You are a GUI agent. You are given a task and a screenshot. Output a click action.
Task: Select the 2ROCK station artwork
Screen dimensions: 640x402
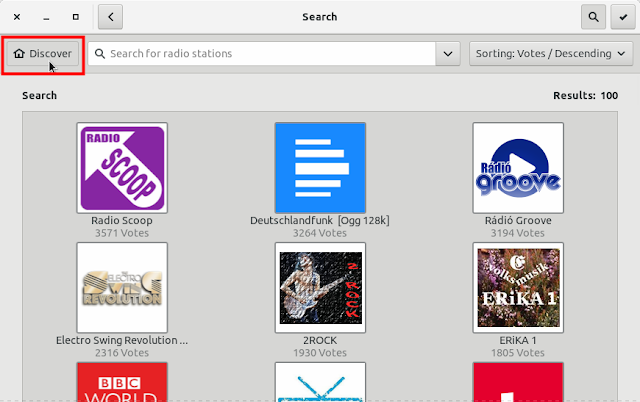point(320,288)
